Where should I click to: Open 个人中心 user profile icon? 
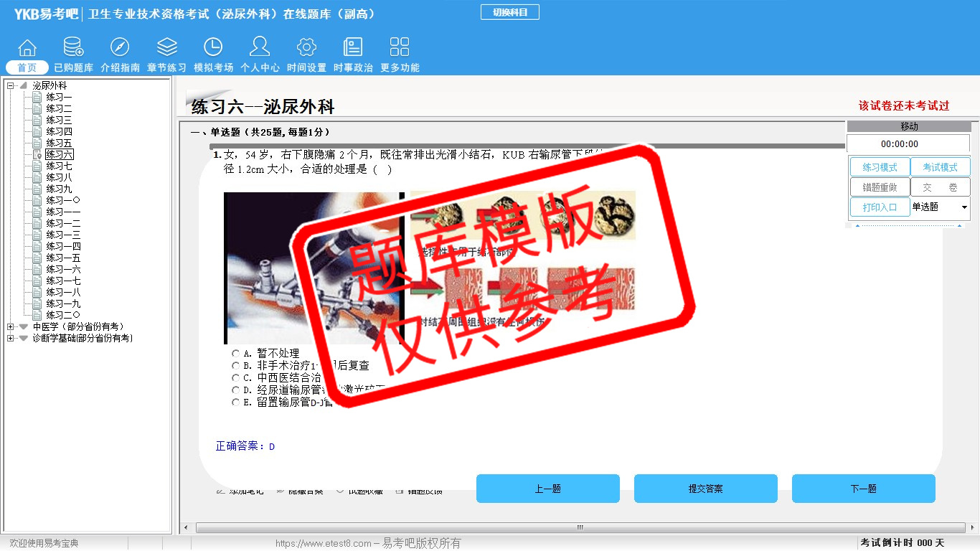pyautogui.click(x=260, y=48)
